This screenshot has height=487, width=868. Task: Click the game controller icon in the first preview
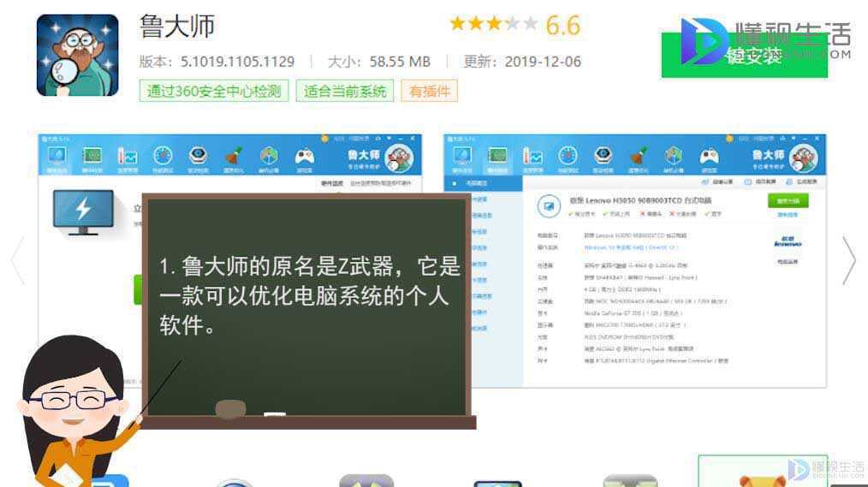(305, 157)
